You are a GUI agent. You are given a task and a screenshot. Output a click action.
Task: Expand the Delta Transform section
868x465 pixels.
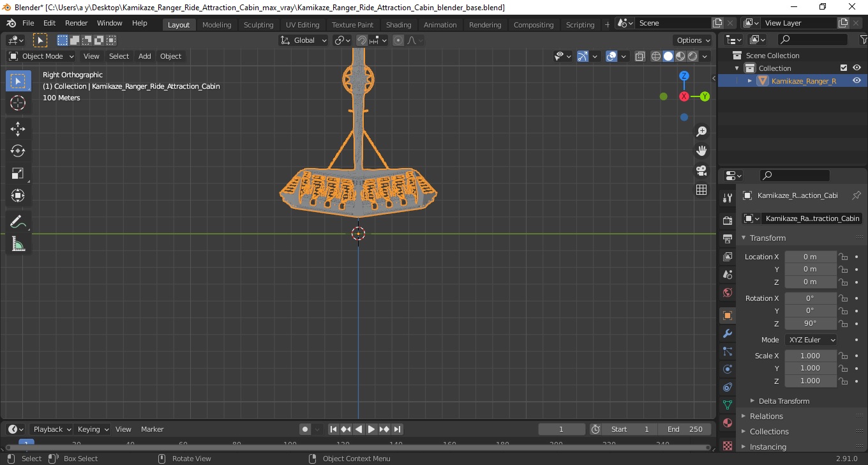[x=784, y=401]
